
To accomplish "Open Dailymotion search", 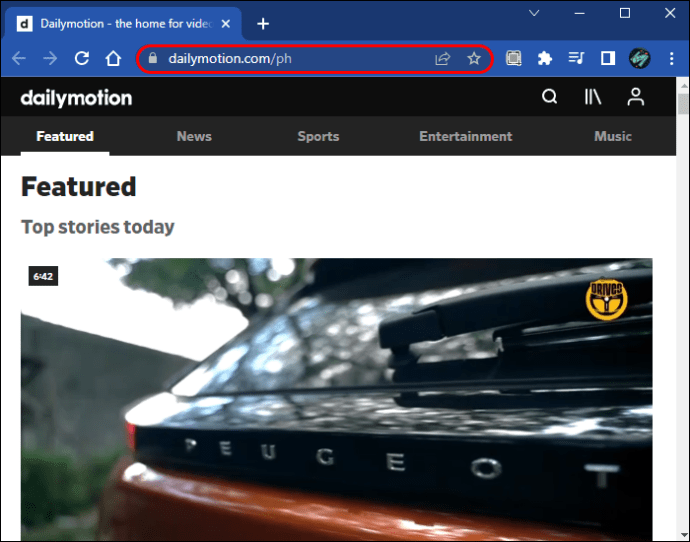I will [550, 96].
